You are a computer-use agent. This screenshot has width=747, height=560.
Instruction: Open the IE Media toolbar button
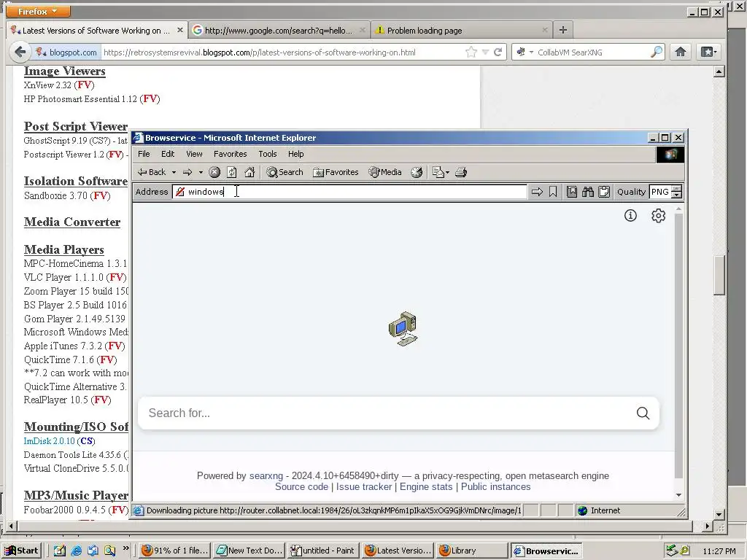tap(385, 172)
